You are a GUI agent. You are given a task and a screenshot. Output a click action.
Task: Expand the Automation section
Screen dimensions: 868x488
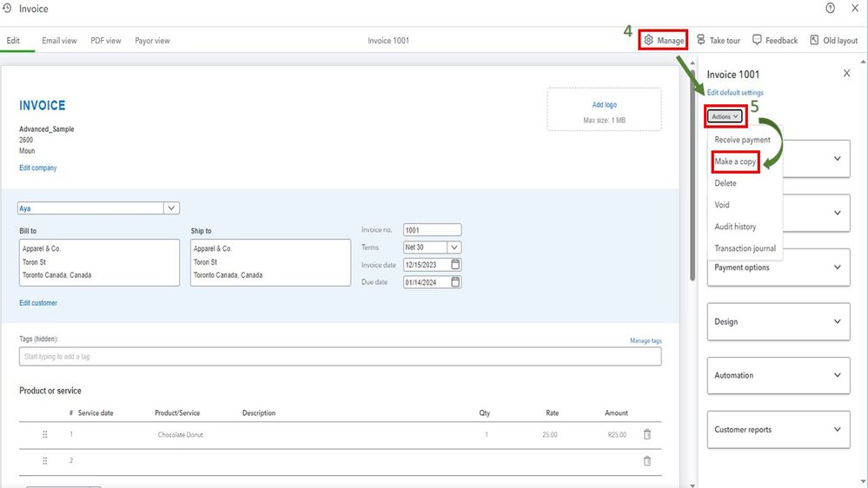[x=778, y=375]
